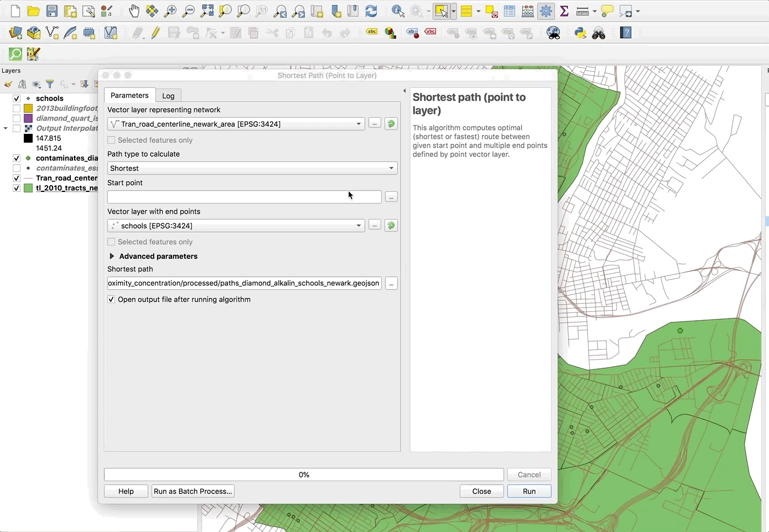The width and height of the screenshot is (769, 532).
Task: Open the Statistical Summary sigma icon
Action: click(x=564, y=11)
